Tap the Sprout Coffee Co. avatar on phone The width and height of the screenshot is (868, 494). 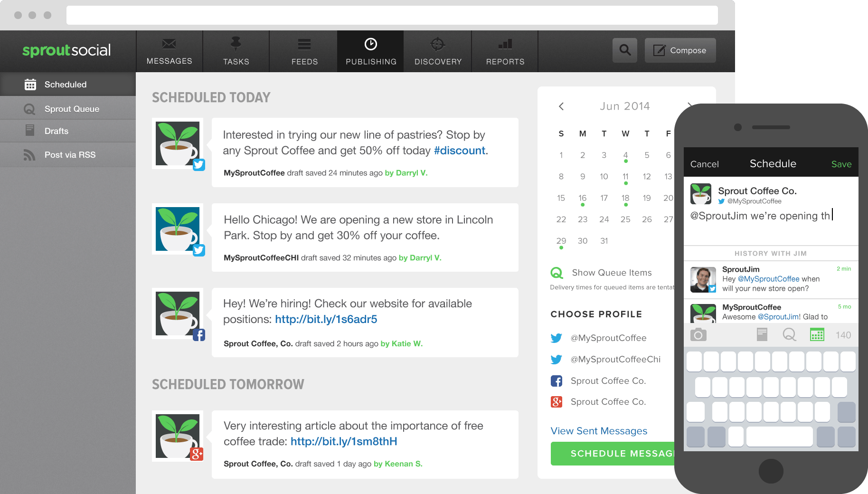coord(701,194)
